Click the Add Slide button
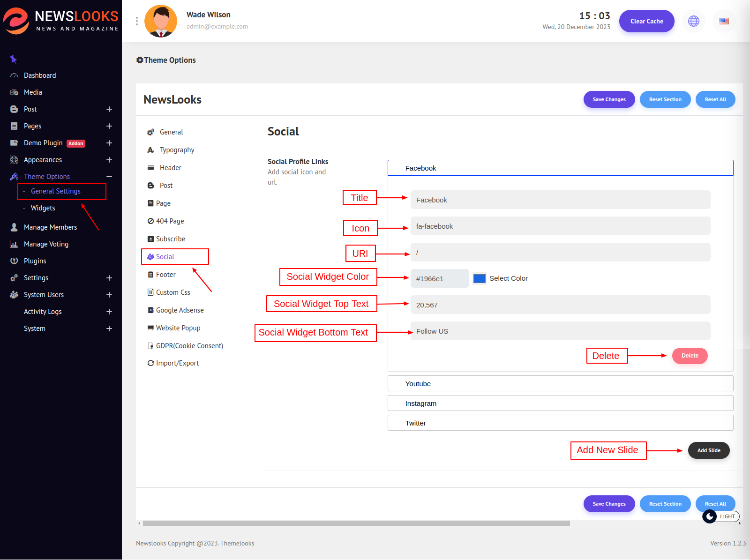The image size is (750, 560). 708,450
